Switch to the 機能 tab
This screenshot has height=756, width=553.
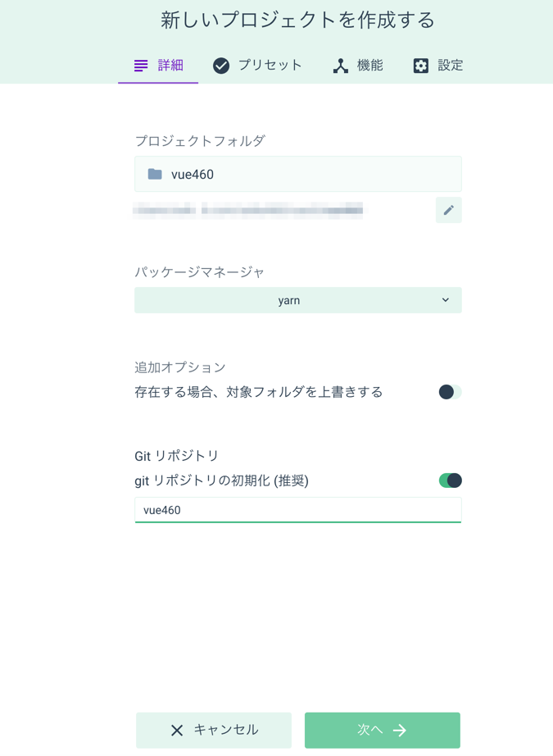click(x=358, y=66)
